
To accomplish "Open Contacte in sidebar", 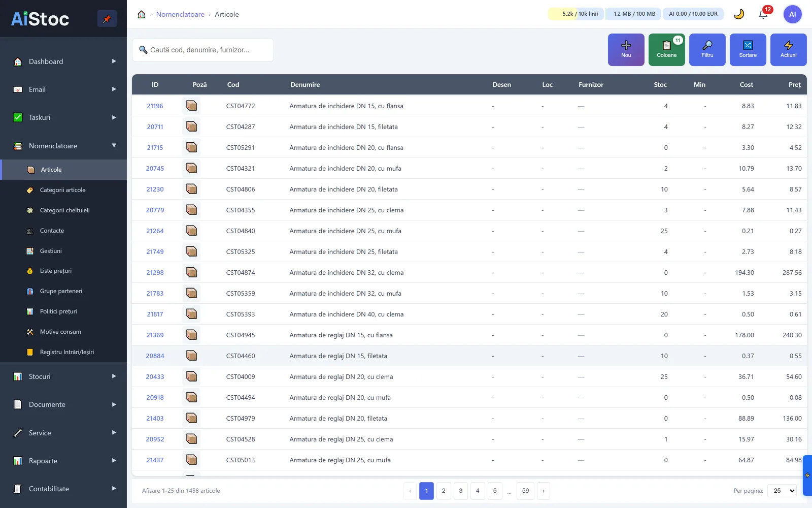I will pos(63,231).
